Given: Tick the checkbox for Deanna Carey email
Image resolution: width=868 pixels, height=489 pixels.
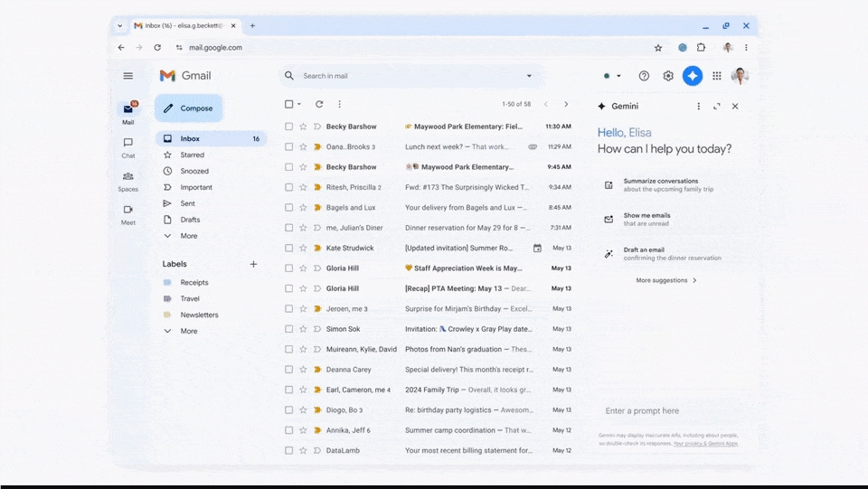Looking at the screenshot, I should tap(289, 370).
